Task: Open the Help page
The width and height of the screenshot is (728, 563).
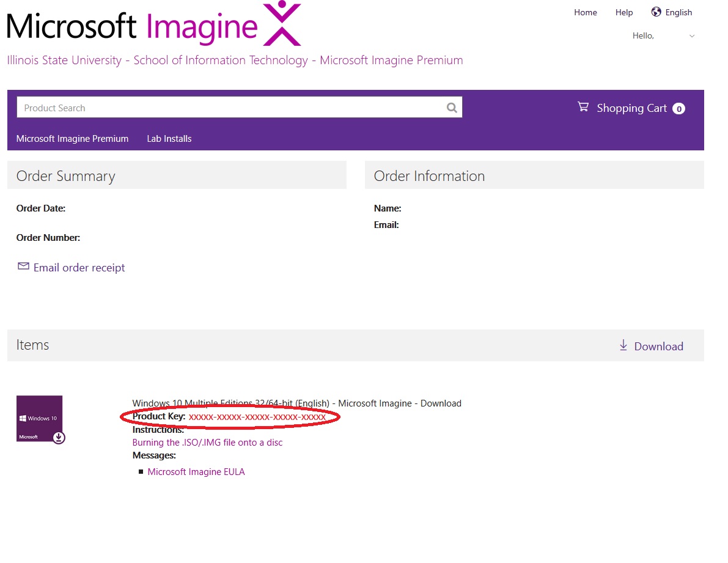Action: click(624, 13)
